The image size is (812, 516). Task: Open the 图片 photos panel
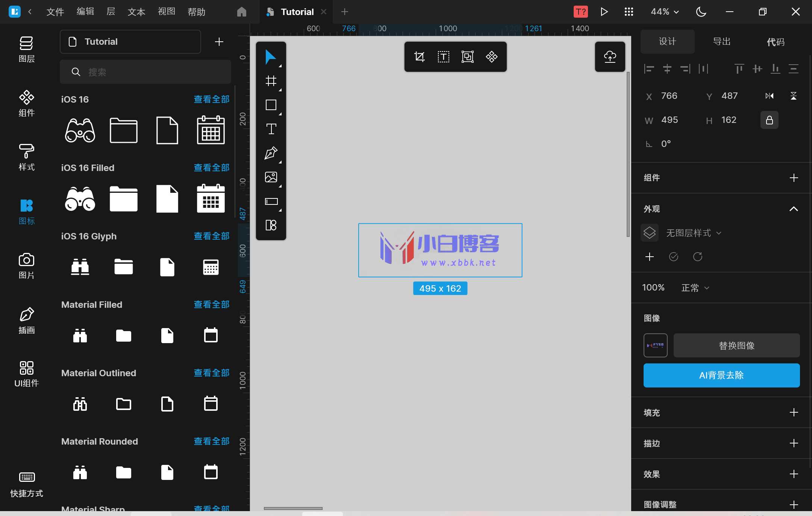pyautogui.click(x=26, y=266)
